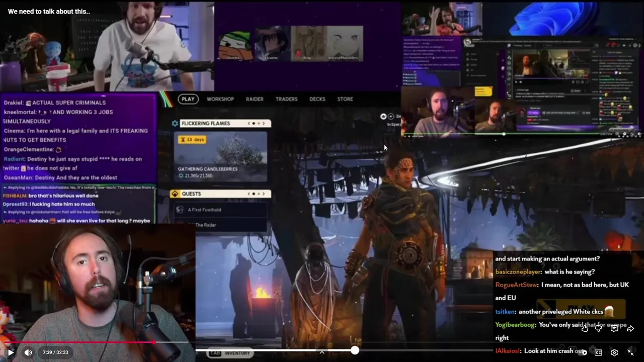Image resolution: width=644 pixels, height=362 pixels.
Task: Select the PLAY tab in game menu
Action: [x=188, y=99]
